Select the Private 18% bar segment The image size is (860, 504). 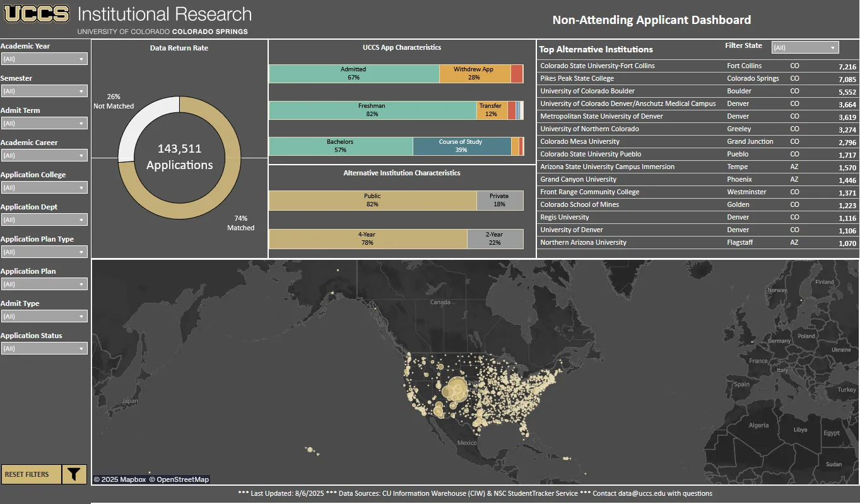click(x=500, y=201)
